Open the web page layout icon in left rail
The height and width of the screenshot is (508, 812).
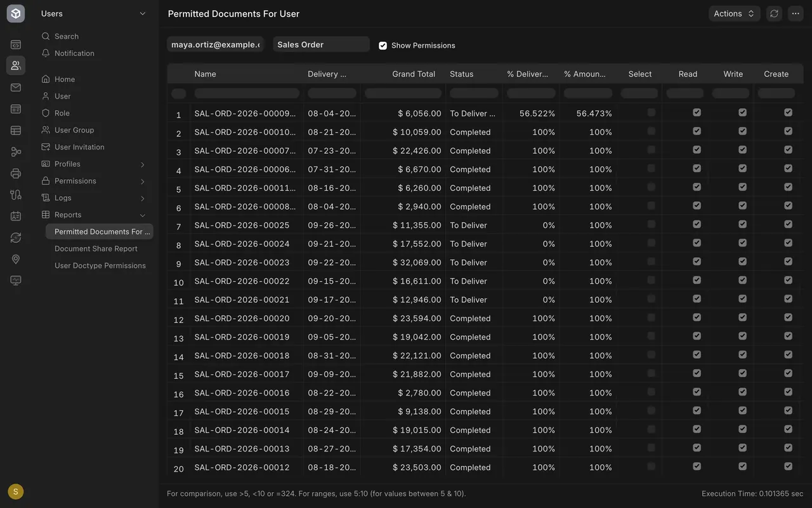point(16,109)
